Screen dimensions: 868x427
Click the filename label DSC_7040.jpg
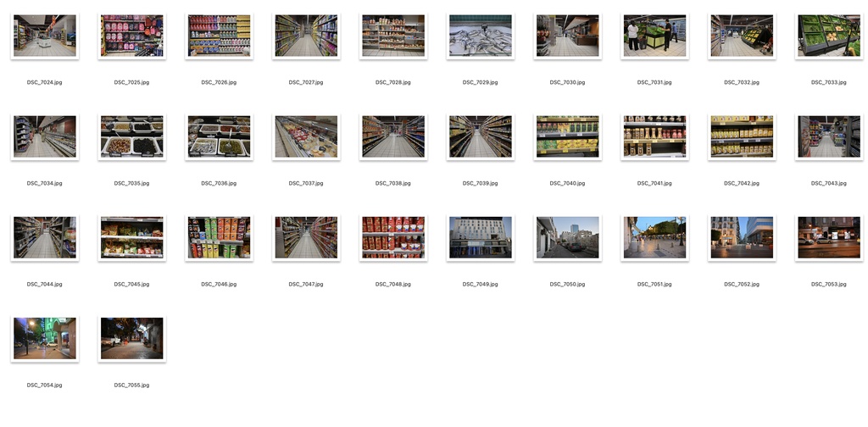click(567, 183)
